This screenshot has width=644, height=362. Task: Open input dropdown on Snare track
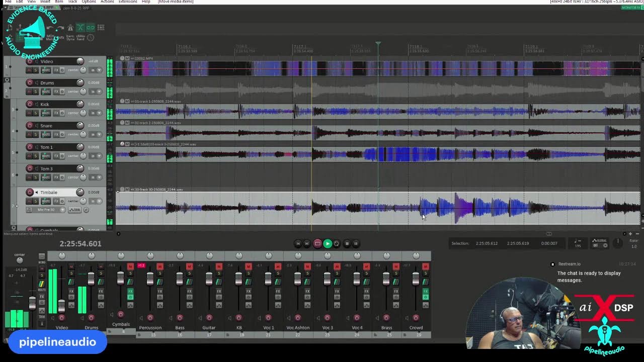96,134
